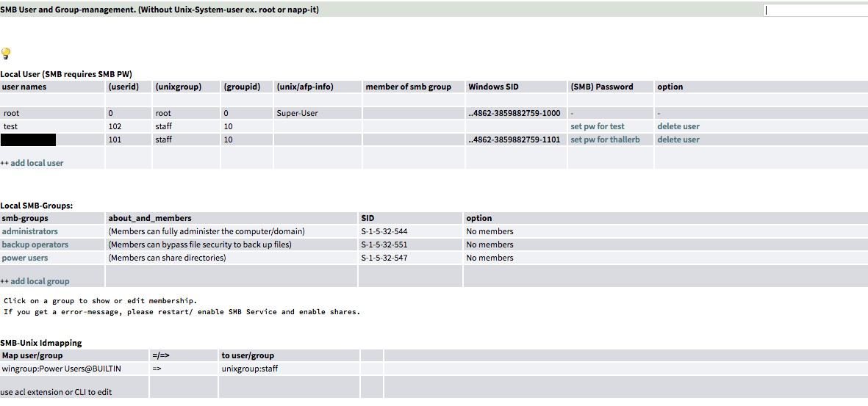Click the user names column header
Viewport: 868px width, 406px height.
pos(24,87)
